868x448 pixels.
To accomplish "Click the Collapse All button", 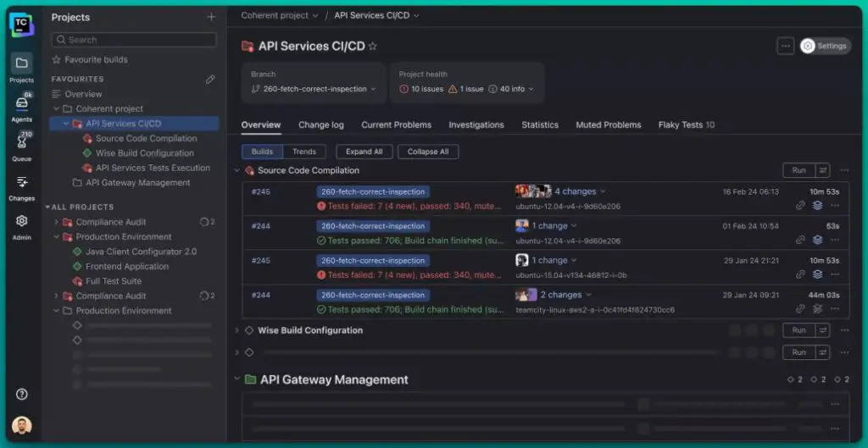I will pyautogui.click(x=428, y=152).
